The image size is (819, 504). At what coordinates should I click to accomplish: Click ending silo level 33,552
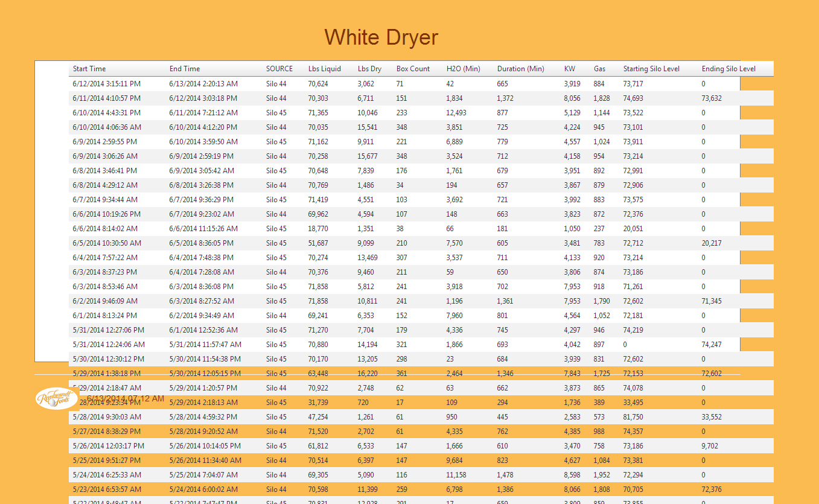(712, 417)
